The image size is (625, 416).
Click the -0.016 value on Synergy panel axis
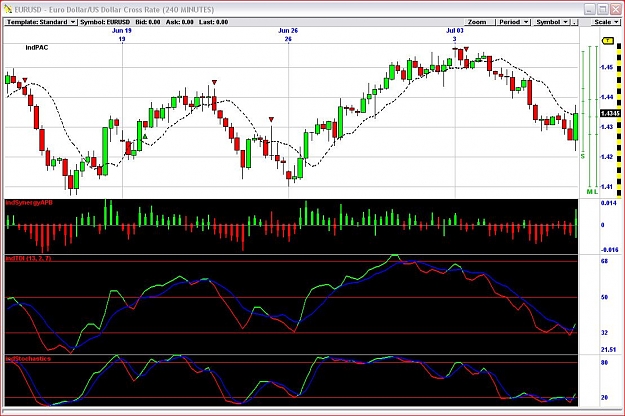point(609,250)
